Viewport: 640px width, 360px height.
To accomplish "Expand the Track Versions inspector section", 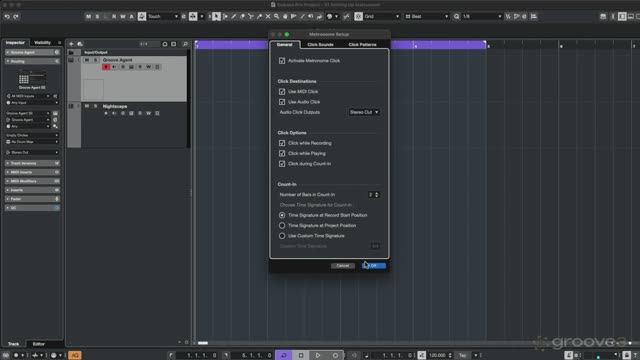I will click(32, 163).
